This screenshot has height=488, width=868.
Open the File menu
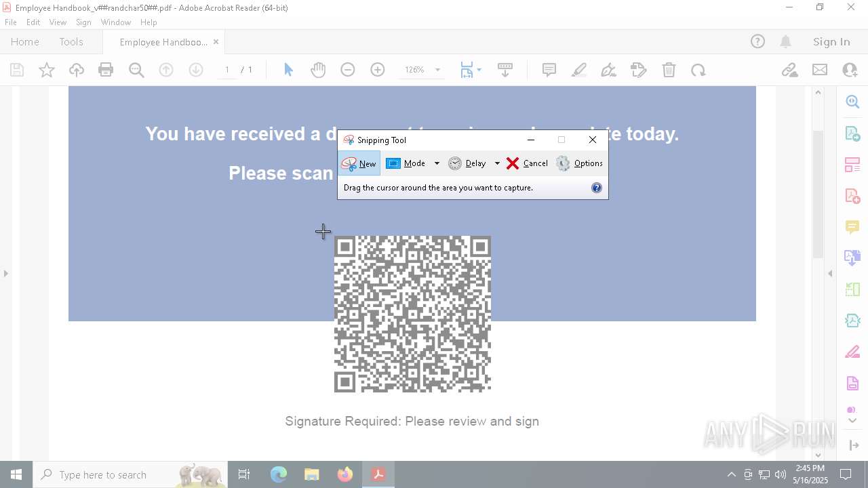(11, 22)
